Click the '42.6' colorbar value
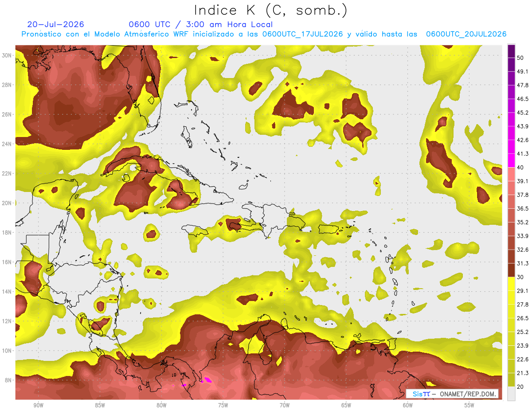Viewport: 532px width, 411px height. pos(523,140)
